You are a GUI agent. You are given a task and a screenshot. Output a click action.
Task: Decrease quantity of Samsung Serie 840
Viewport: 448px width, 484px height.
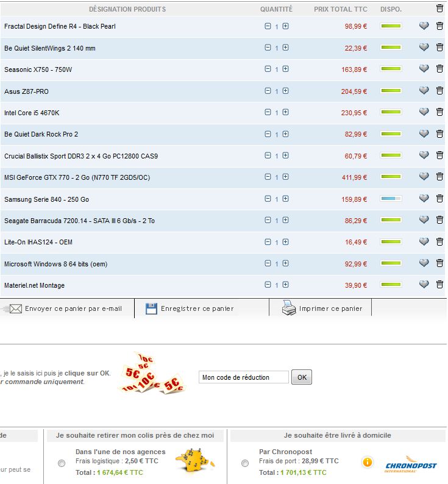coord(268,199)
